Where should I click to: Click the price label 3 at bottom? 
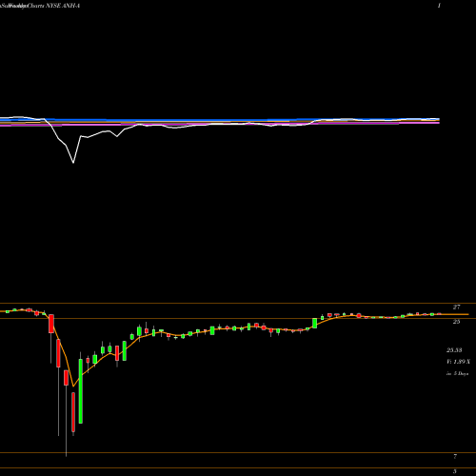[x=454, y=471]
